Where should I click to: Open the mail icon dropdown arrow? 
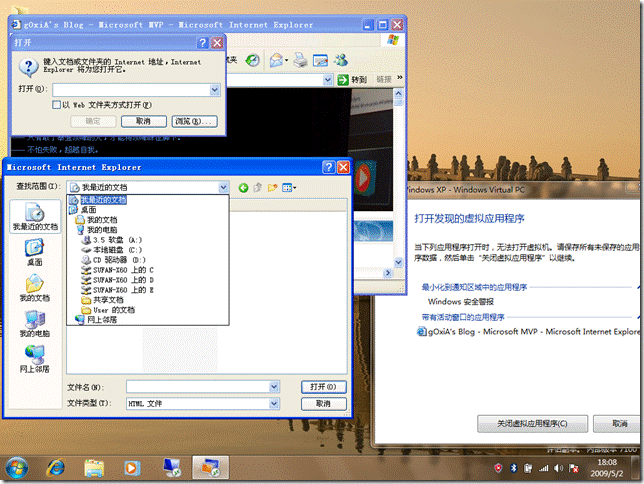(x=286, y=60)
